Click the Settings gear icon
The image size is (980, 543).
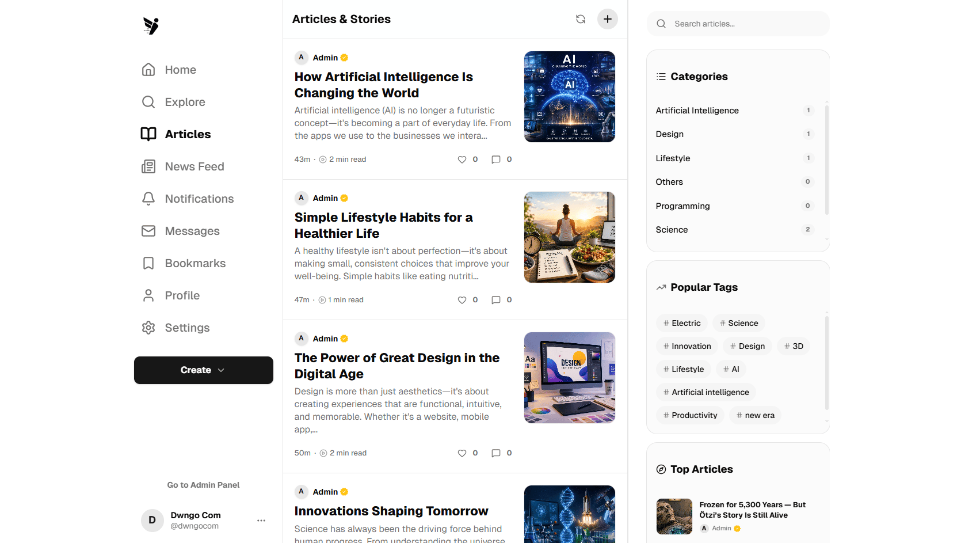point(148,328)
